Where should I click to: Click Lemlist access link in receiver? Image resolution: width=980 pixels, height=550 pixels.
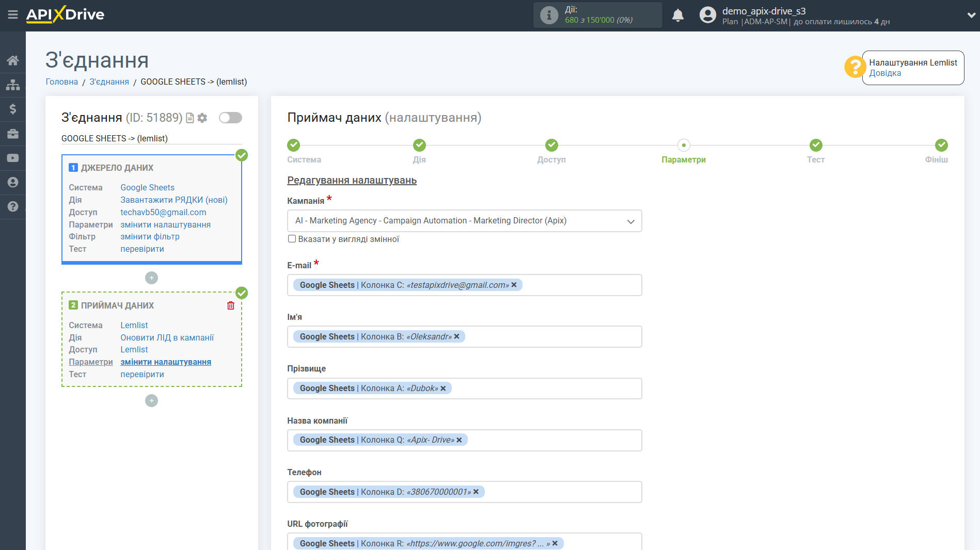(134, 349)
